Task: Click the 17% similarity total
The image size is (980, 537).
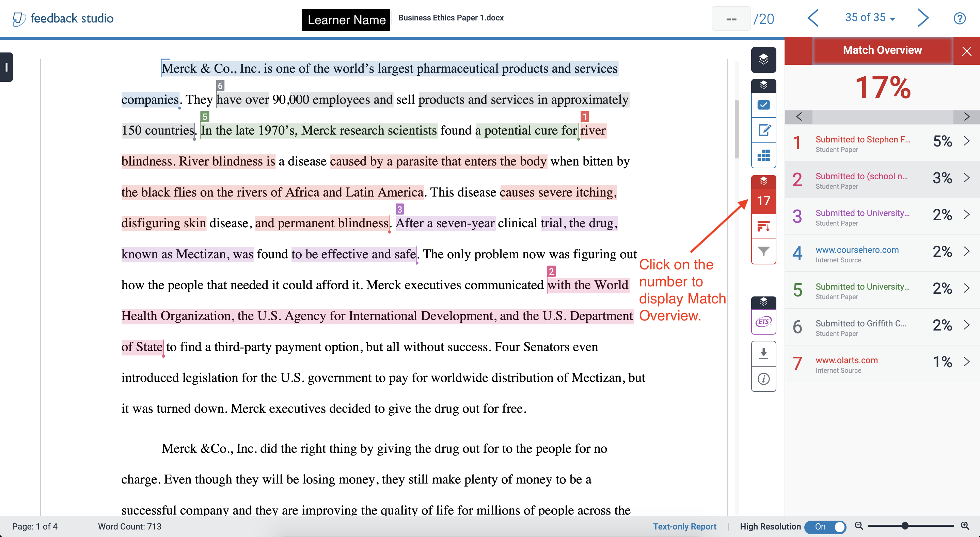Action: pos(882,88)
